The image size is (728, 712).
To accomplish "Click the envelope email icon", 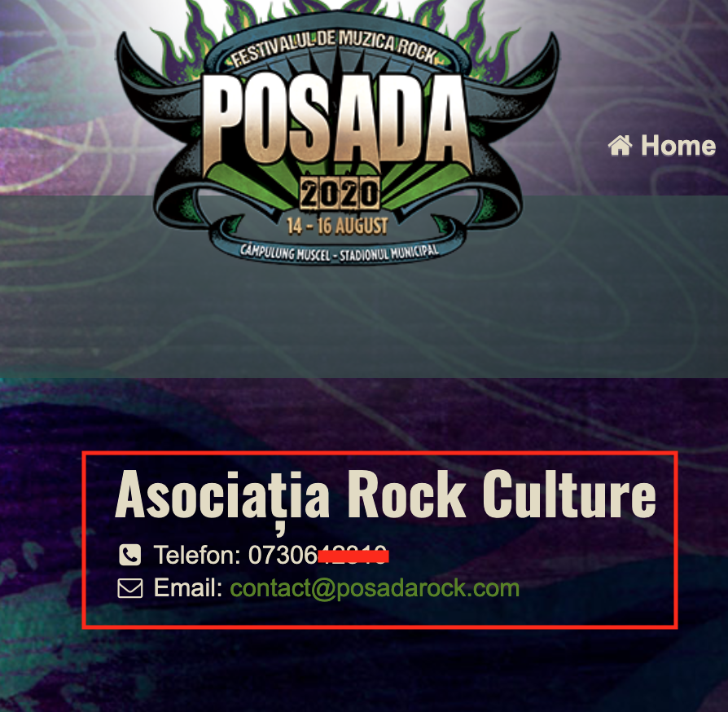I will click(x=130, y=588).
